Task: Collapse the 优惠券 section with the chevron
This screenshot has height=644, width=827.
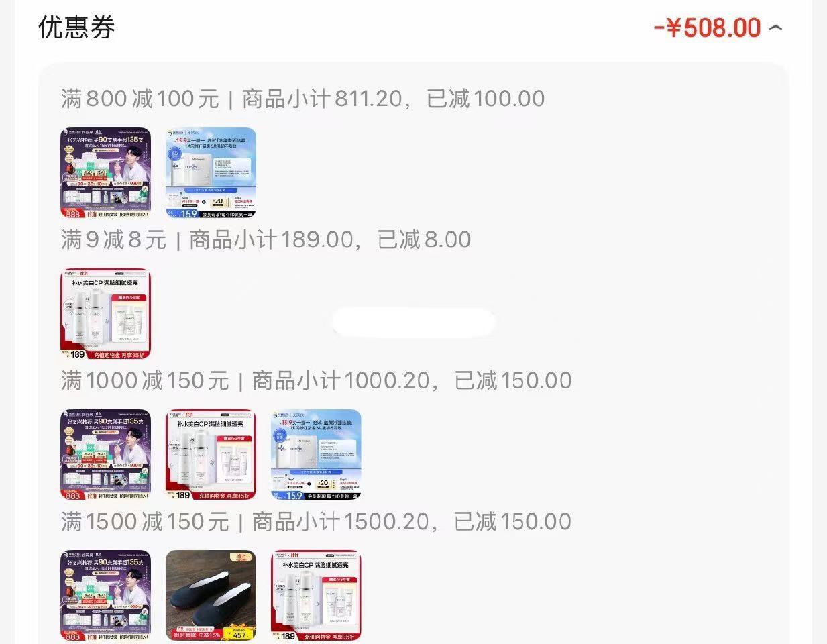Action: (775, 28)
